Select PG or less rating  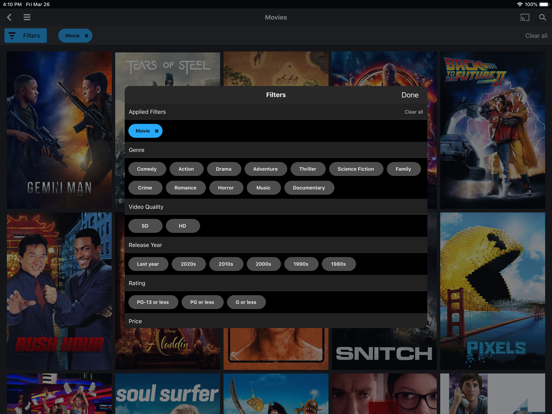pyautogui.click(x=202, y=302)
